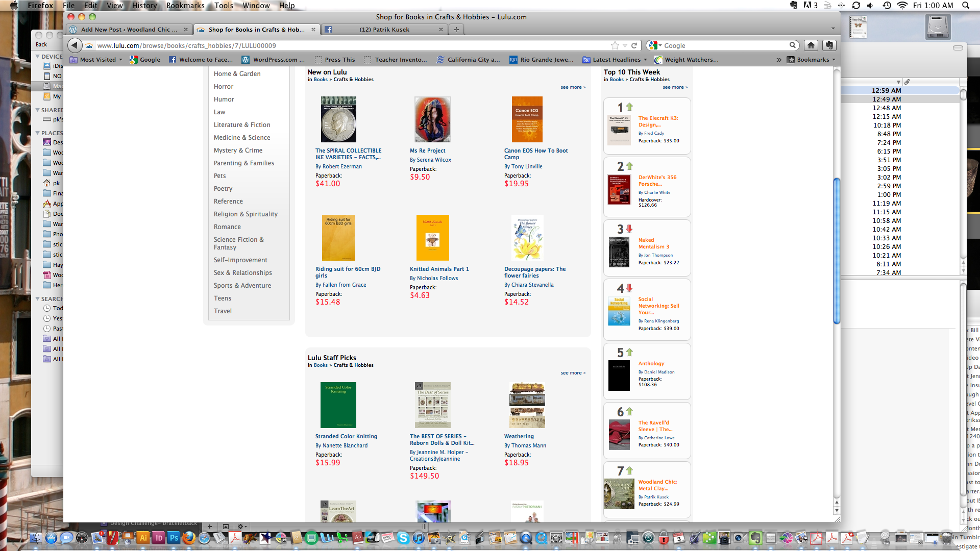Open the volume control in menu bar
This screenshot has height=551, width=980.
click(x=870, y=5)
